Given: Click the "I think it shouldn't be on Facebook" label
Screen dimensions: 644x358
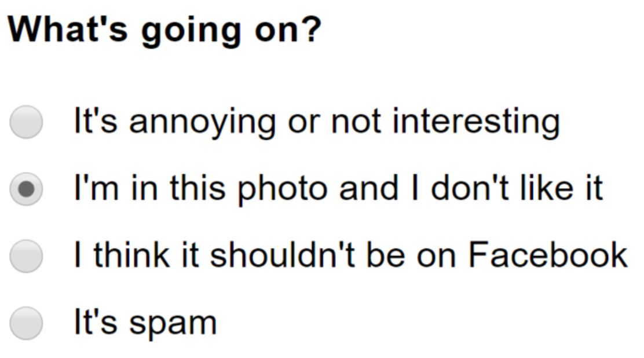Looking at the screenshot, I should [350, 255].
